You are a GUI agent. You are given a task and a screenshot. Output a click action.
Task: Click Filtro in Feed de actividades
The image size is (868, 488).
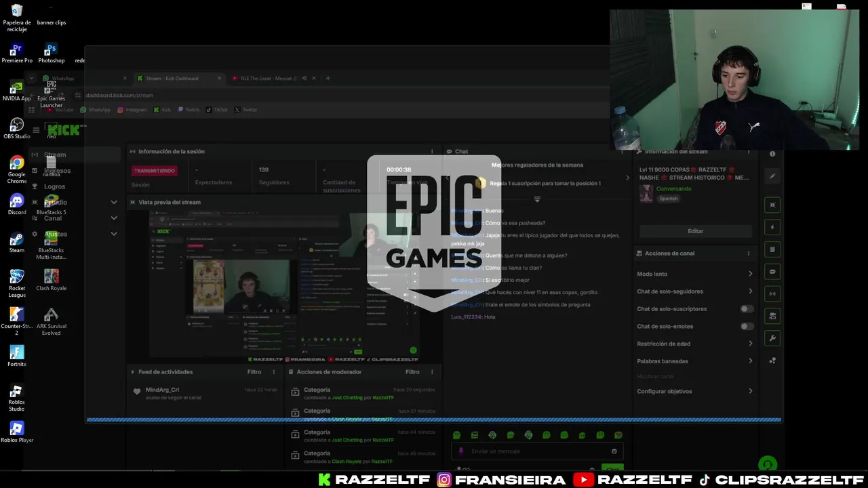click(254, 372)
